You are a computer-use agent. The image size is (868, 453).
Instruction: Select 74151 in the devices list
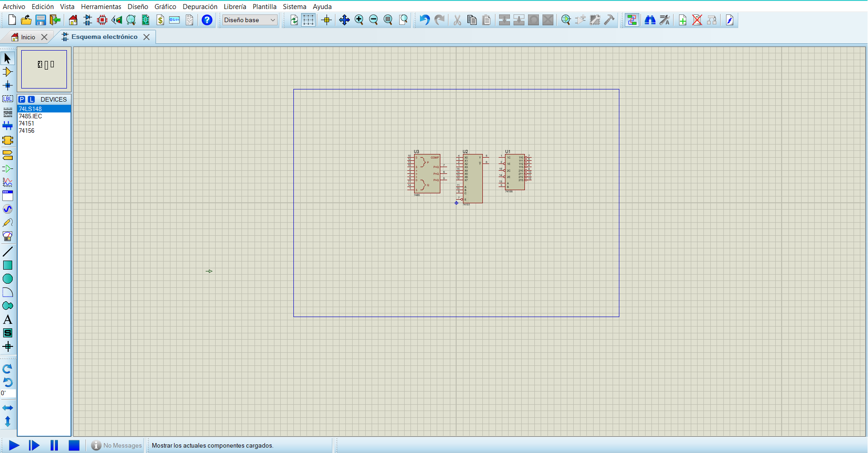coord(44,123)
